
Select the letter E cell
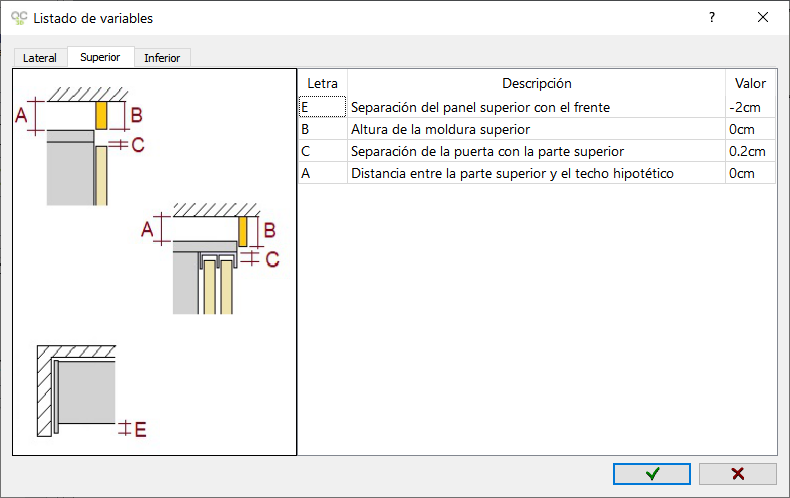pos(322,107)
